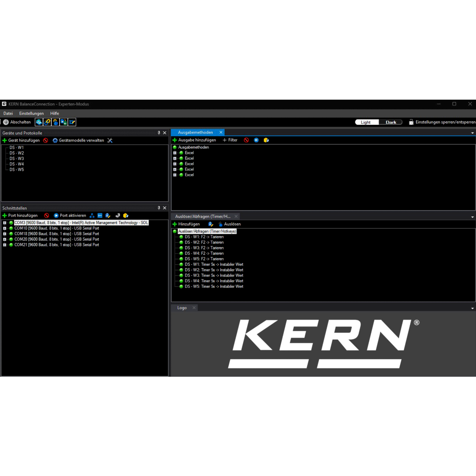Click the Abschalten power icon
Viewport: 476px width, 476px height.
[x=6, y=122]
